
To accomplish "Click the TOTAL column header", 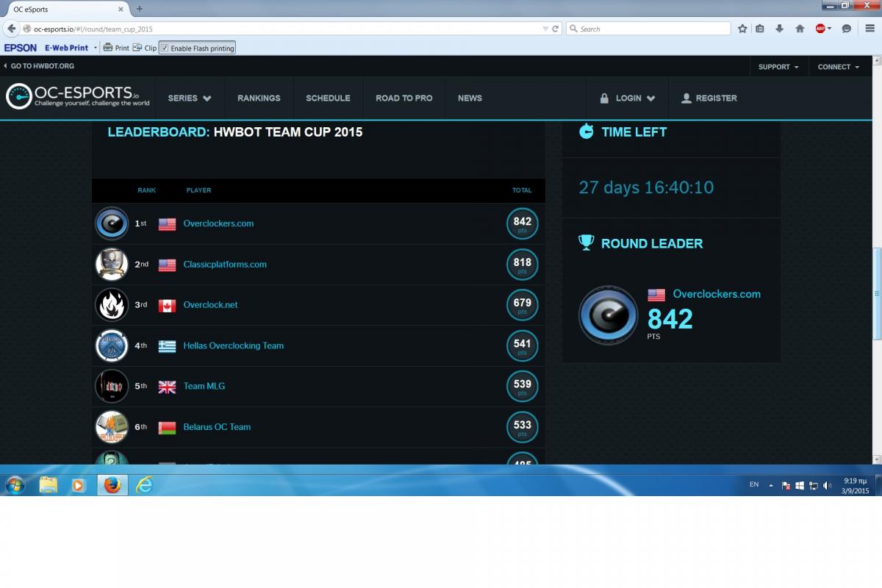I will (x=522, y=190).
